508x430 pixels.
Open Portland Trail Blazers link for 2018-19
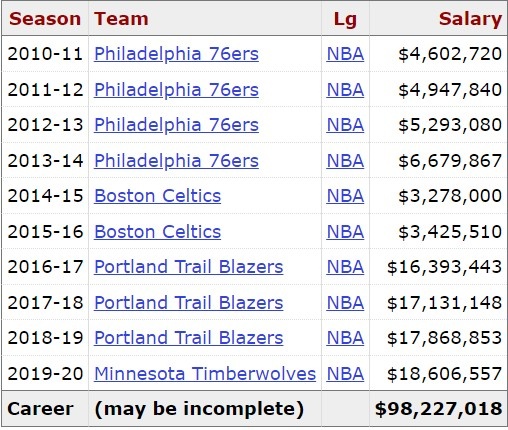189,338
